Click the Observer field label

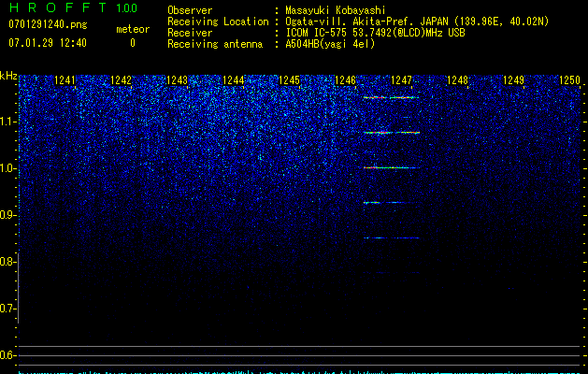pyautogui.click(x=190, y=10)
